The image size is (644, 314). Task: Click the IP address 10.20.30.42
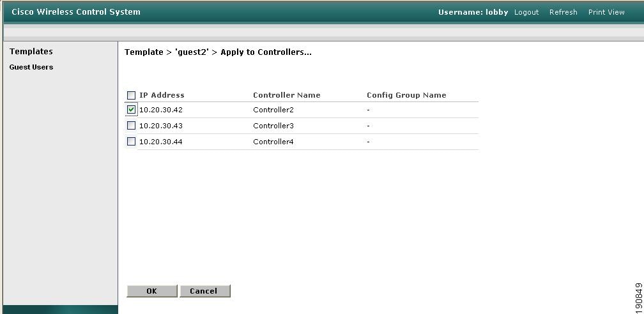tap(161, 110)
